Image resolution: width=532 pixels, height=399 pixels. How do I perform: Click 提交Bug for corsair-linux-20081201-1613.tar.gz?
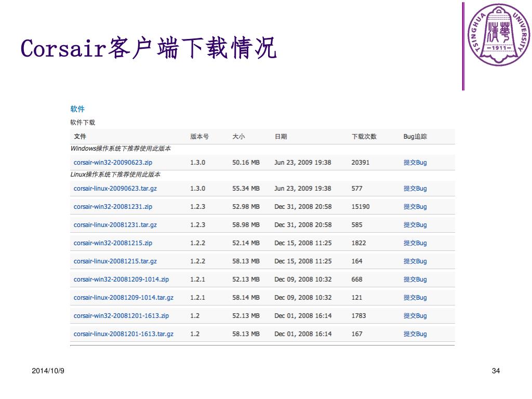[415, 334]
